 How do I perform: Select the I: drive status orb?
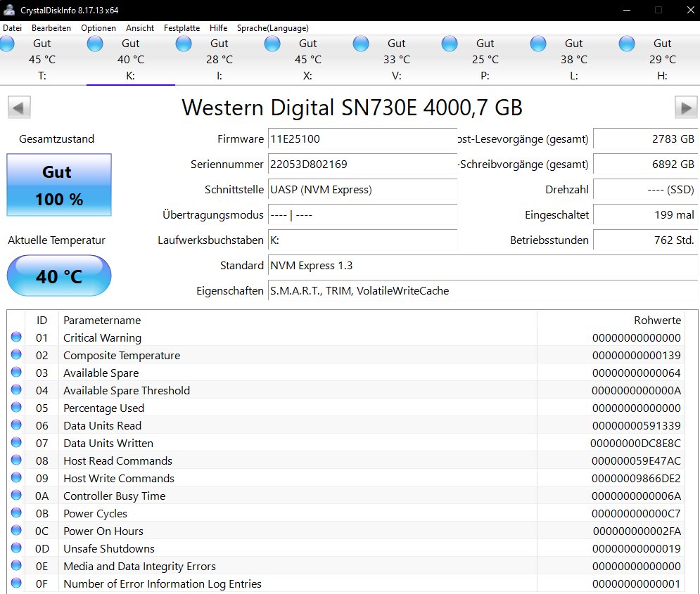(x=184, y=44)
